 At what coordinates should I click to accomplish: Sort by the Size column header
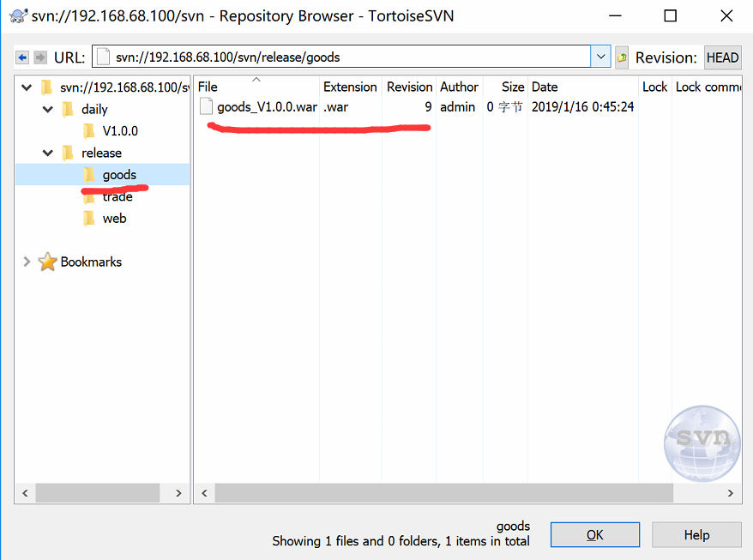[505, 87]
